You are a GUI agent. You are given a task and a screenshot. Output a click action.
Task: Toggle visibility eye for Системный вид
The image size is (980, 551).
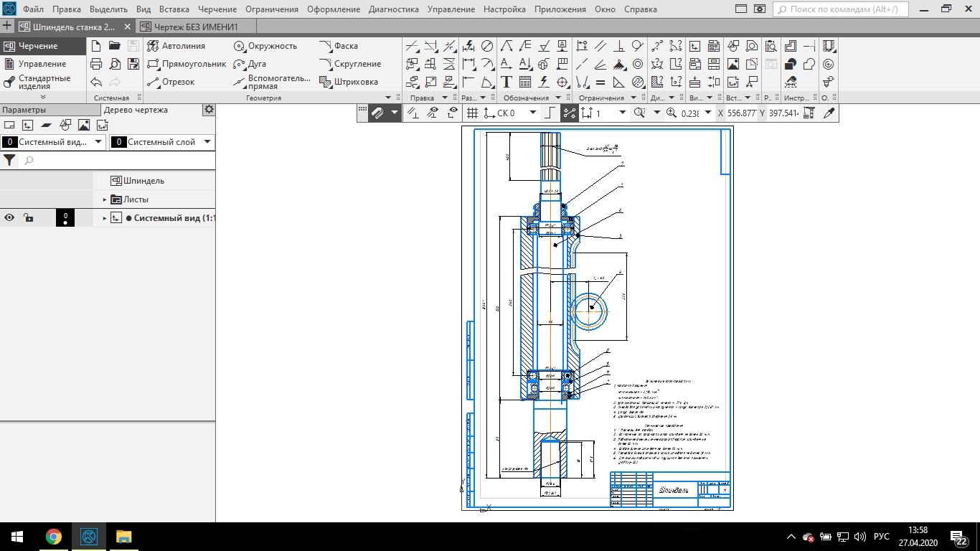(10, 218)
